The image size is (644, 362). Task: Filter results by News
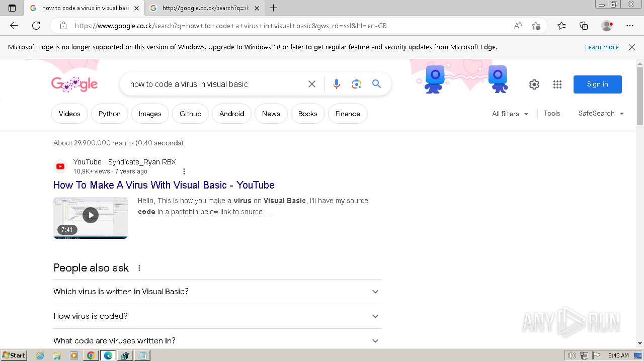click(271, 114)
